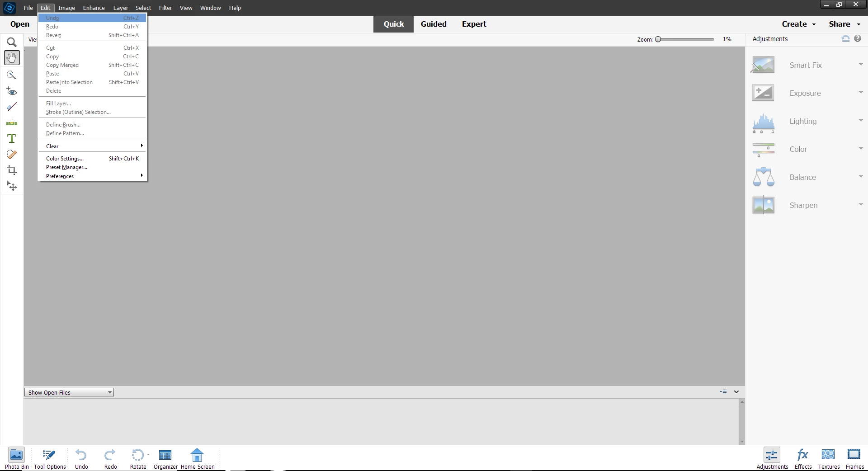868x471 pixels.
Task: Click the Exposure adjustment icon
Action: [763, 93]
